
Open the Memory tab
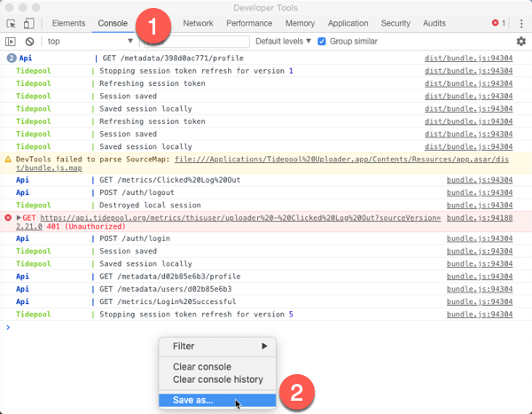pos(300,23)
